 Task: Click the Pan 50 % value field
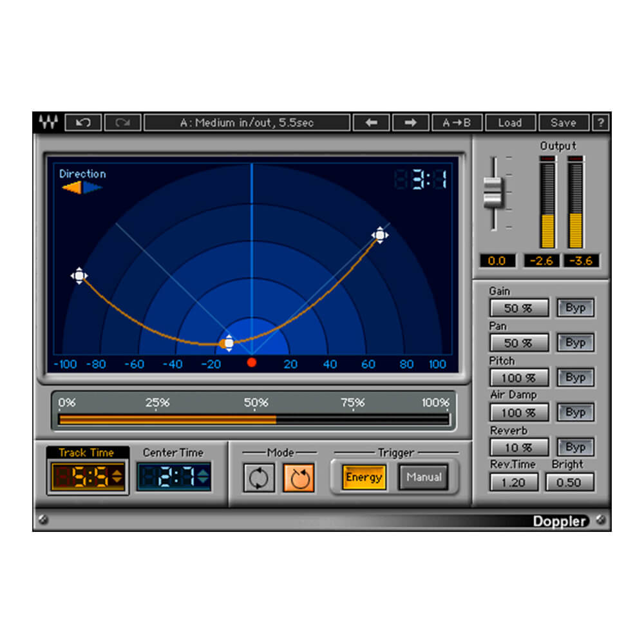[519, 343]
